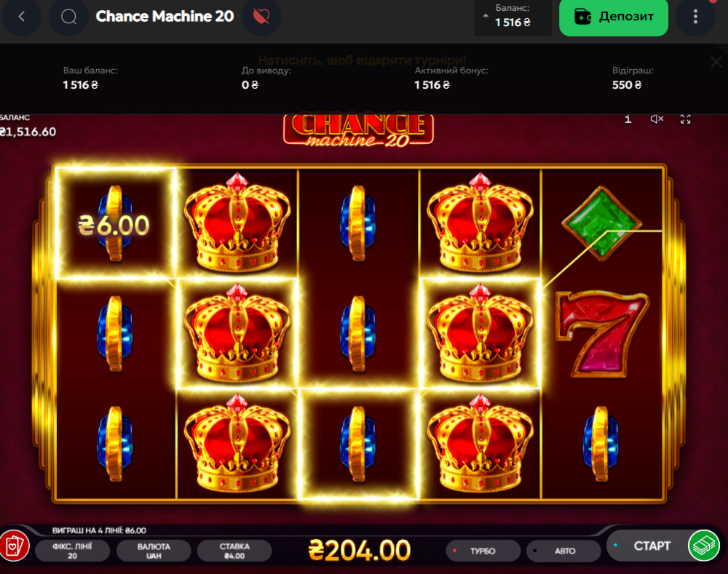This screenshot has height=574, width=728.
Task: Close the tournaments banner with X
Action: pos(716,62)
